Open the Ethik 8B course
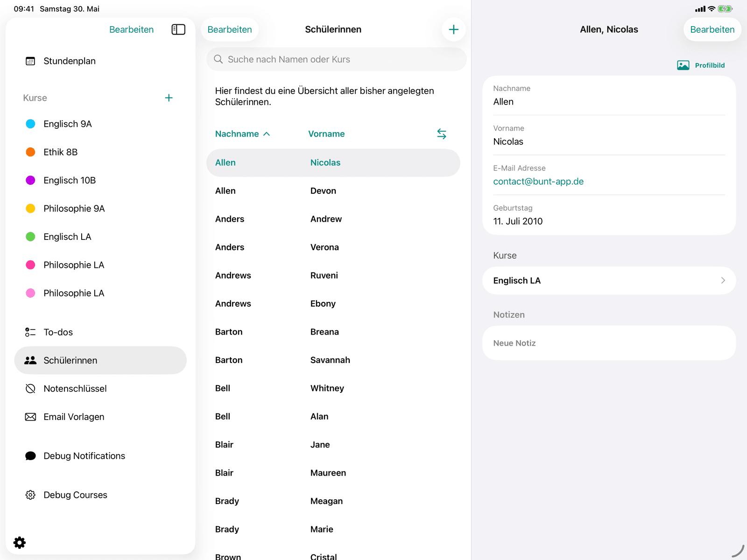Viewport: 747px width, 560px height. click(100, 152)
